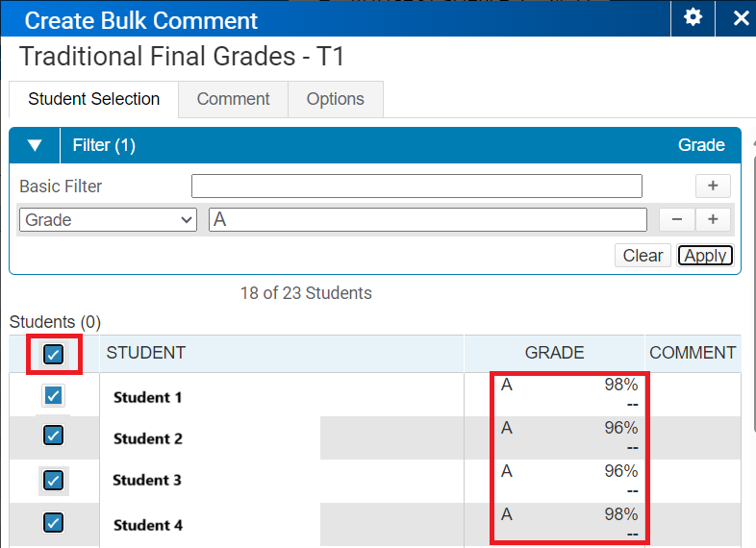Switch to the Comment tab

pos(233,99)
